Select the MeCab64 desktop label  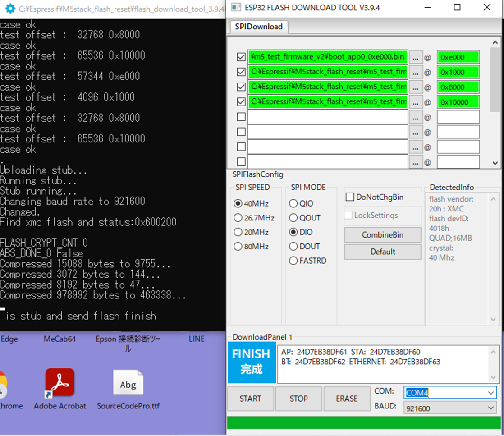coord(60,339)
